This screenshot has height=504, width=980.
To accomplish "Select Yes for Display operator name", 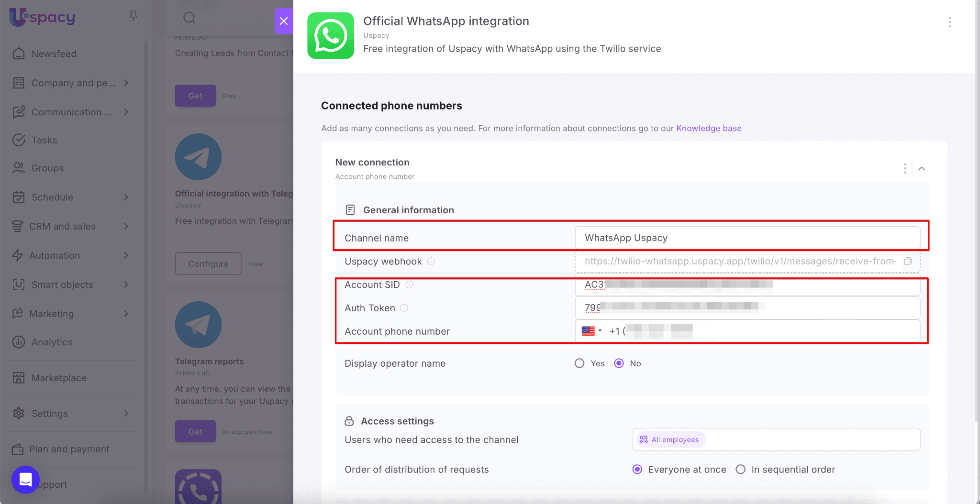I will [x=579, y=363].
